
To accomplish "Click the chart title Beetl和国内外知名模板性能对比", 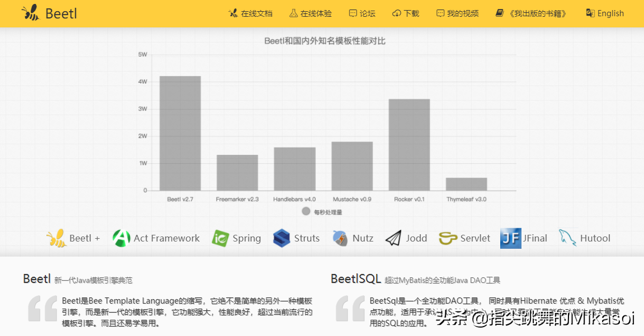I will 325,41.
